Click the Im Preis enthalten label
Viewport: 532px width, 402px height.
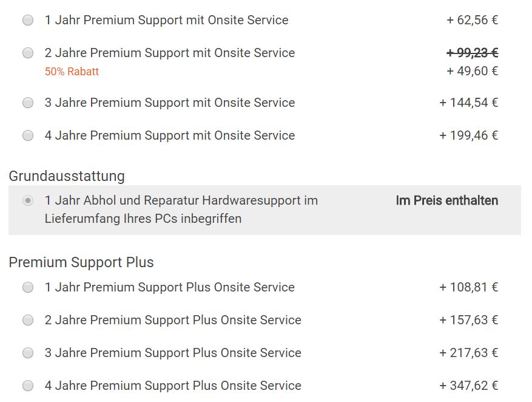(x=446, y=200)
